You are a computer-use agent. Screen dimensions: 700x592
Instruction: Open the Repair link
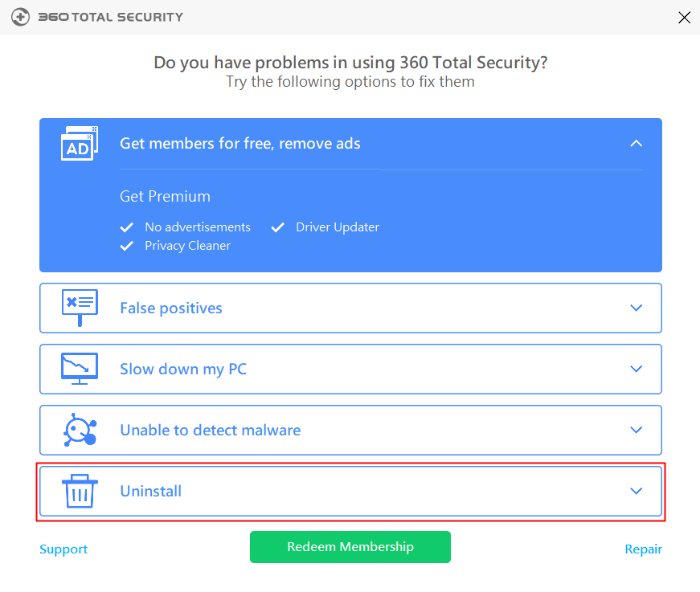coord(643,549)
